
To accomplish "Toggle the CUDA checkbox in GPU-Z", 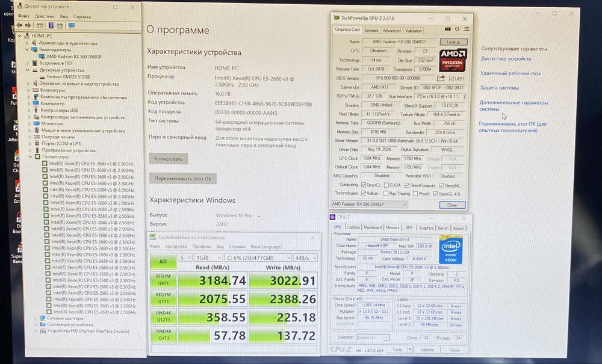I will click(x=386, y=185).
